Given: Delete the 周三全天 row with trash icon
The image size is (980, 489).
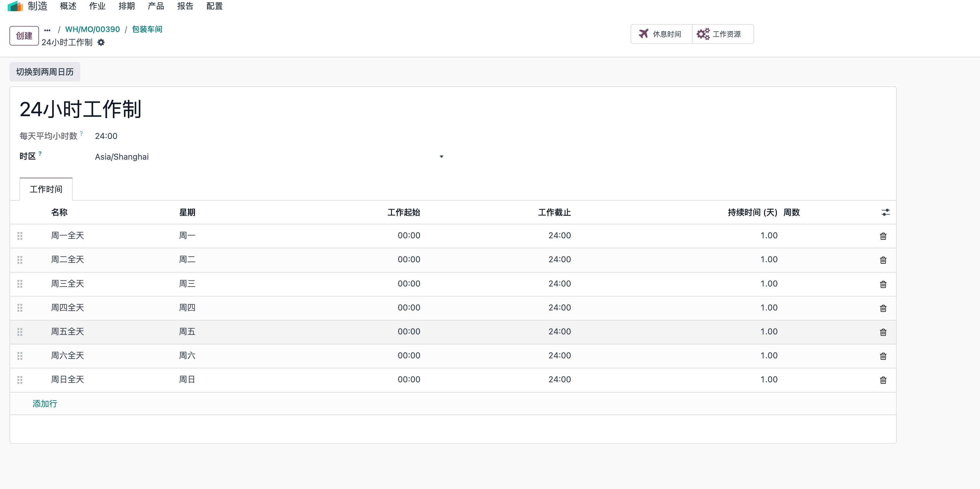Looking at the screenshot, I should coord(883,284).
